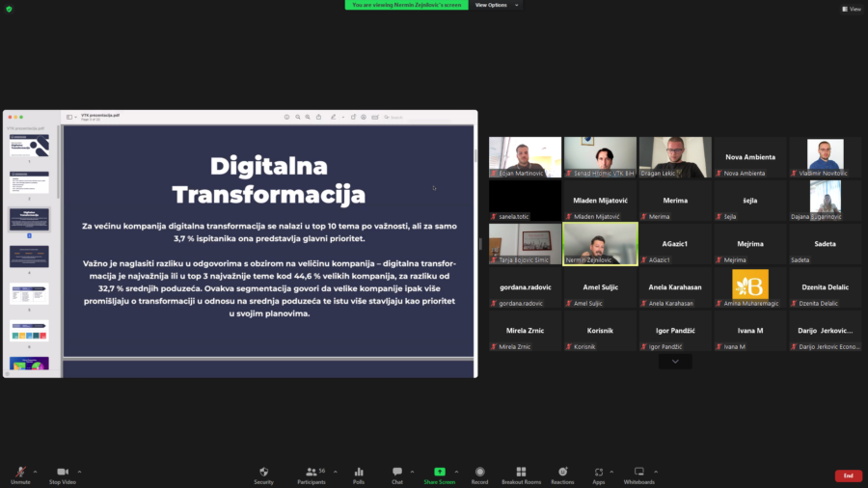This screenshot has height=488, width=868.
Task: Select Dajana Bugarinovic's video tile
Action: 826,201
